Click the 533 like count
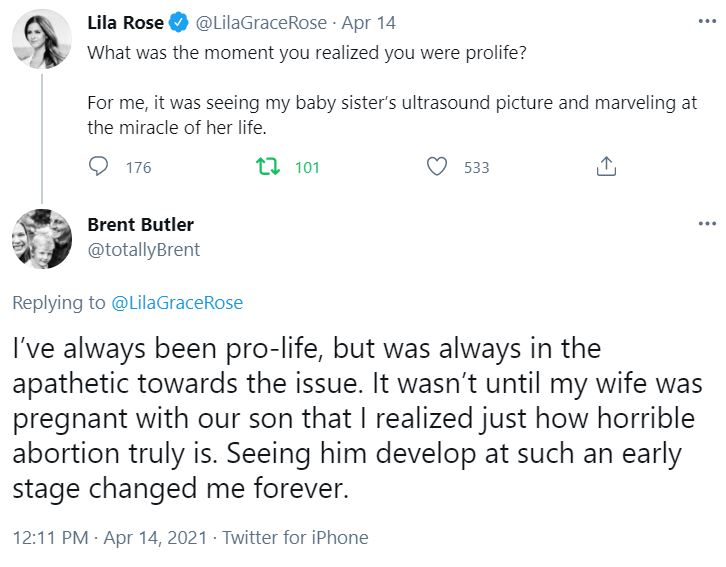 (x=477, y=167)
